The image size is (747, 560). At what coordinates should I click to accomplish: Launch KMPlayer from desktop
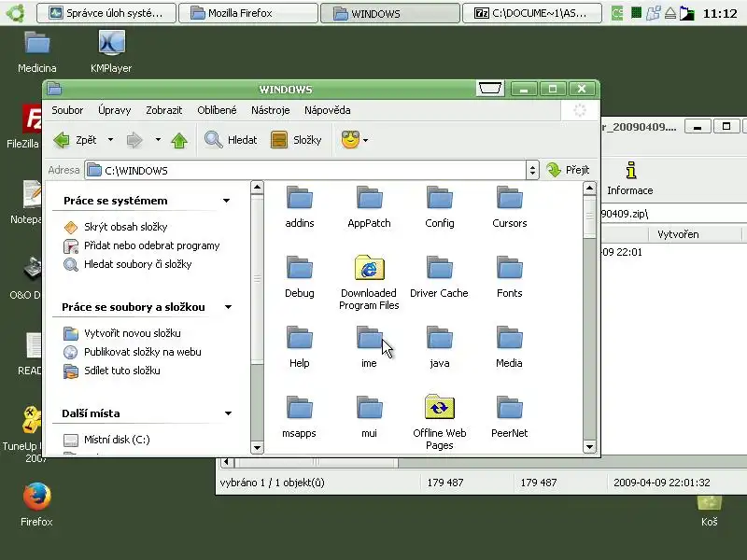pos(111,52)
